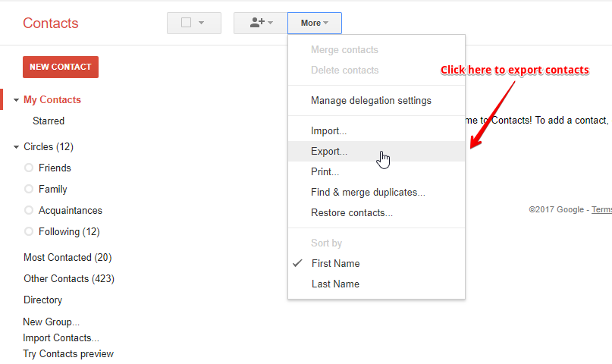Select Restore contacts... menu entry
The image size is (612, 364).
click(376, 212)
